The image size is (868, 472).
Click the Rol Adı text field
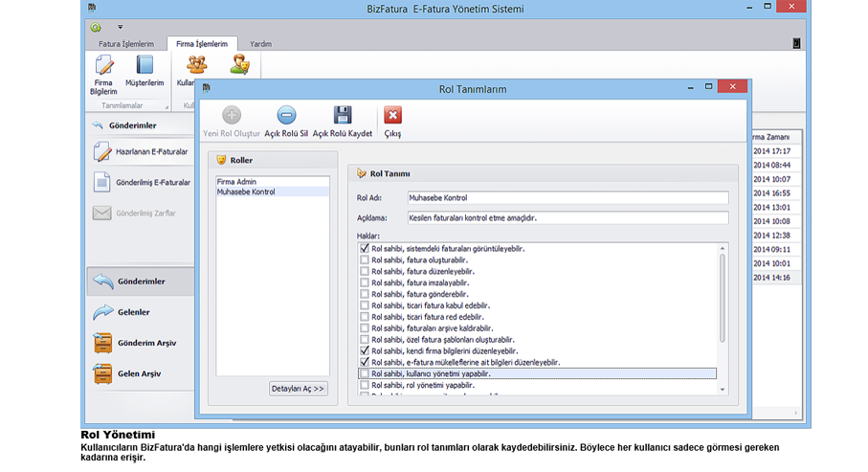[x=567, y=198]
